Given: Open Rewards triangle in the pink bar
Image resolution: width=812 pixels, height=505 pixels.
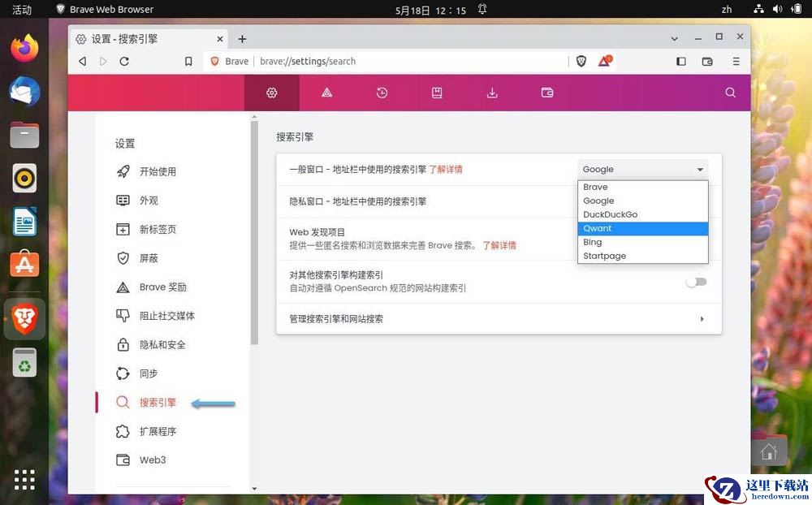Looking at the screenshot, I should [326, 93].
